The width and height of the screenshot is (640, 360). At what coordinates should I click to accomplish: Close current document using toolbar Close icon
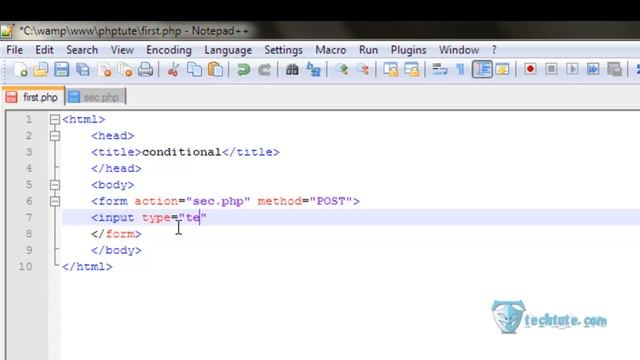pos(104,70)
